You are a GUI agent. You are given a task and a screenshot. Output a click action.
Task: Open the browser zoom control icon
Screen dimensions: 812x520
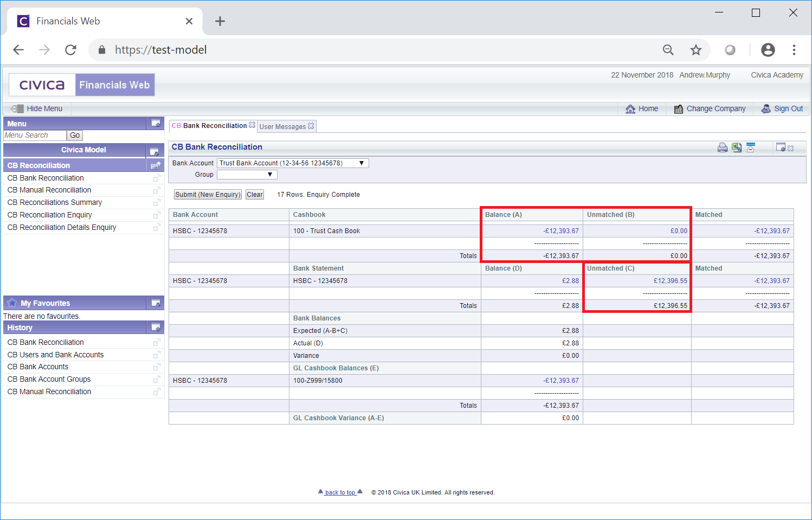click(x=668, y=50)
